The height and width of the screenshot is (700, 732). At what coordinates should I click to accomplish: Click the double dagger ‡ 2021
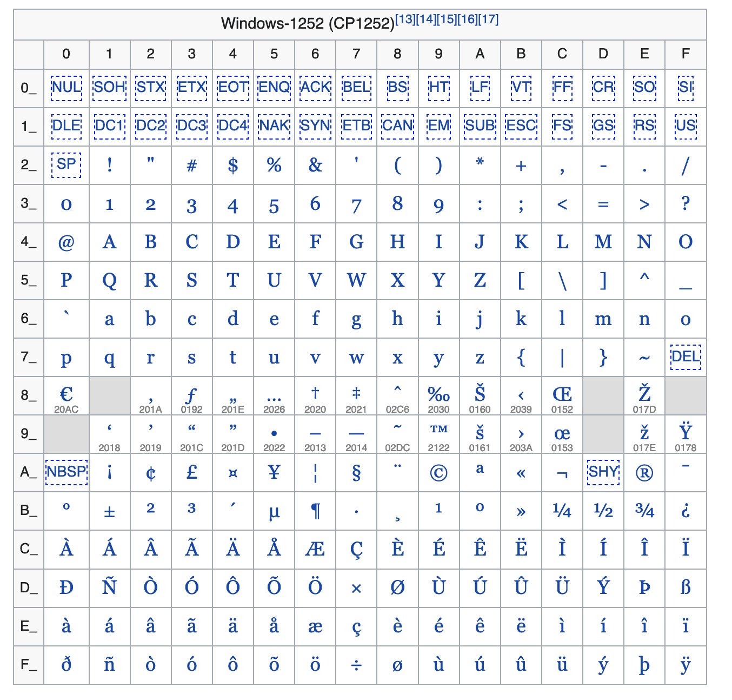pyautogui.click(x=356, y=393)
